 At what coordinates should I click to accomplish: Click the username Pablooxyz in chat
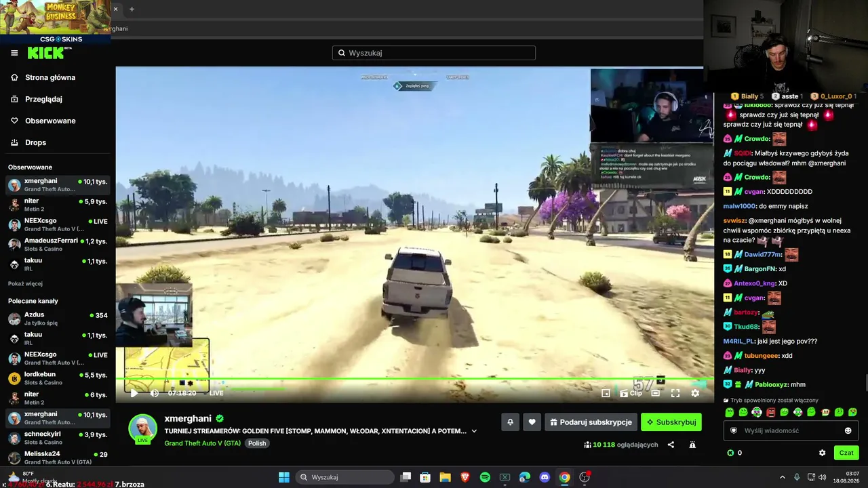coord(772,385)
